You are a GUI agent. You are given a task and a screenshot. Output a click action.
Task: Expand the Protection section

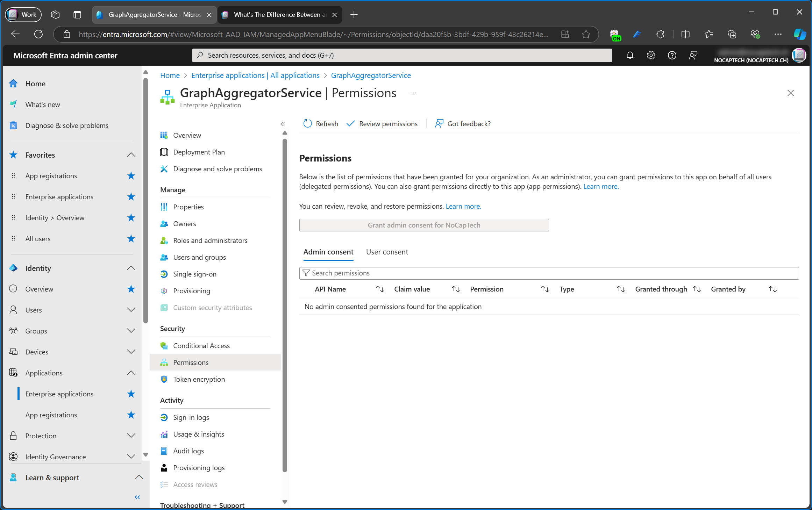coord(131,436)
